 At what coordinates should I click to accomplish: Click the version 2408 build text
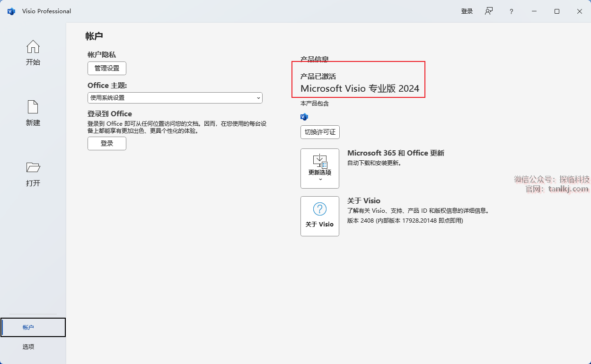(x=405, y=221)
